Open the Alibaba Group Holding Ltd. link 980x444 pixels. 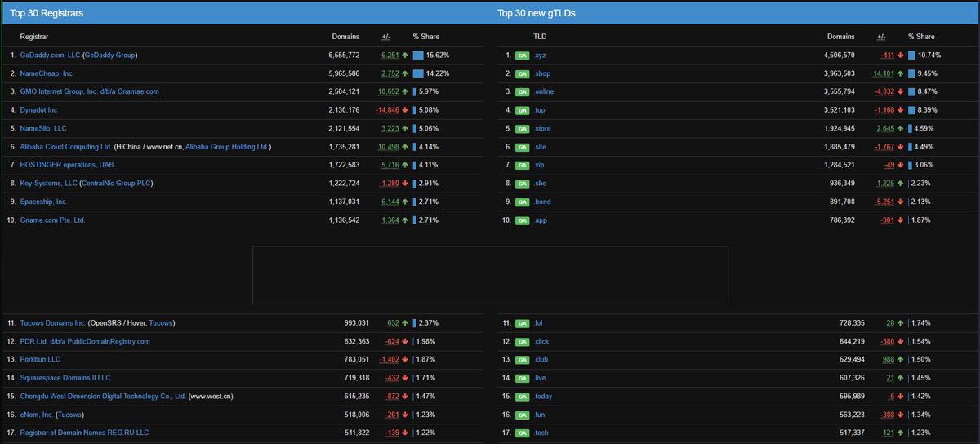227,147
